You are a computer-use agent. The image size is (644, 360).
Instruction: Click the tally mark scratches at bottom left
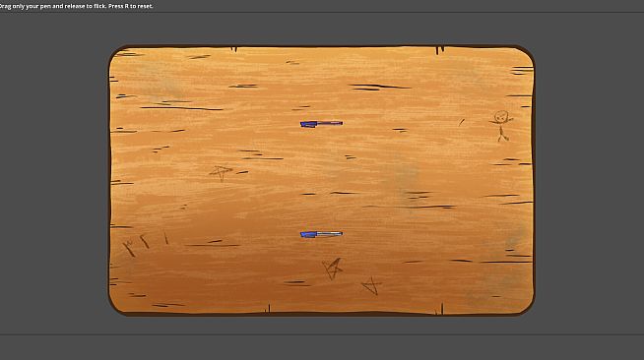click(x=145, y=244)
